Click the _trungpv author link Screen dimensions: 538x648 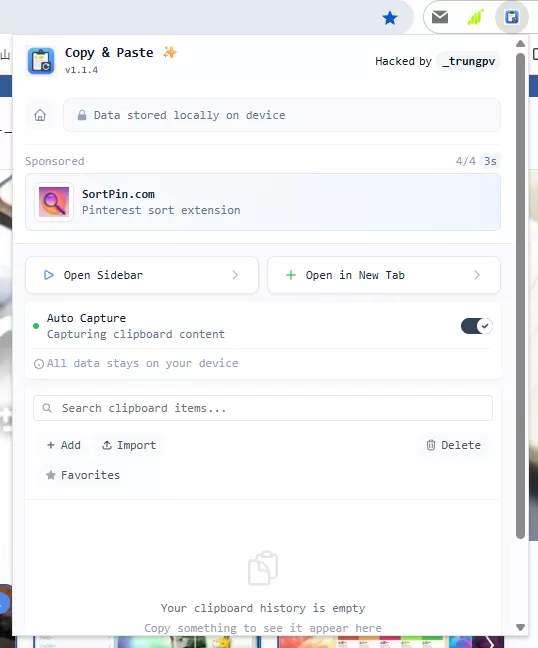pos(468,61)
